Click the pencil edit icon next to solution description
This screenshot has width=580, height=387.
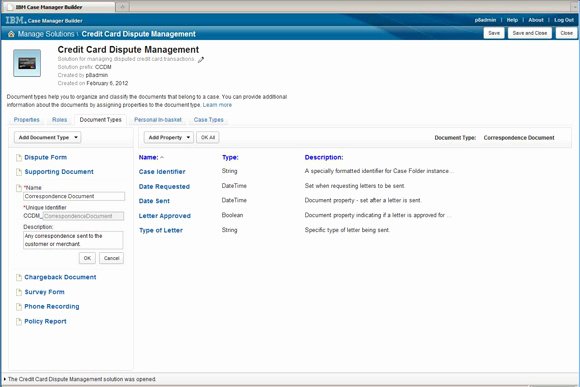pos(201,60)
